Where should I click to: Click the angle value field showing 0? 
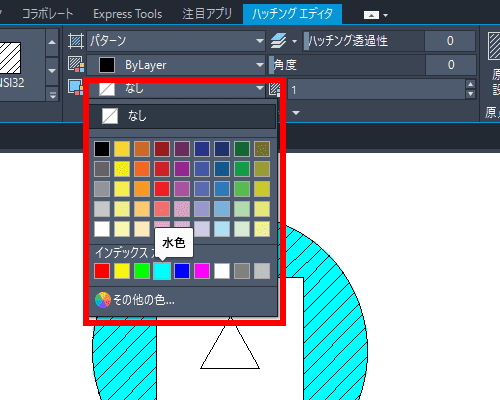click(451, 65)
